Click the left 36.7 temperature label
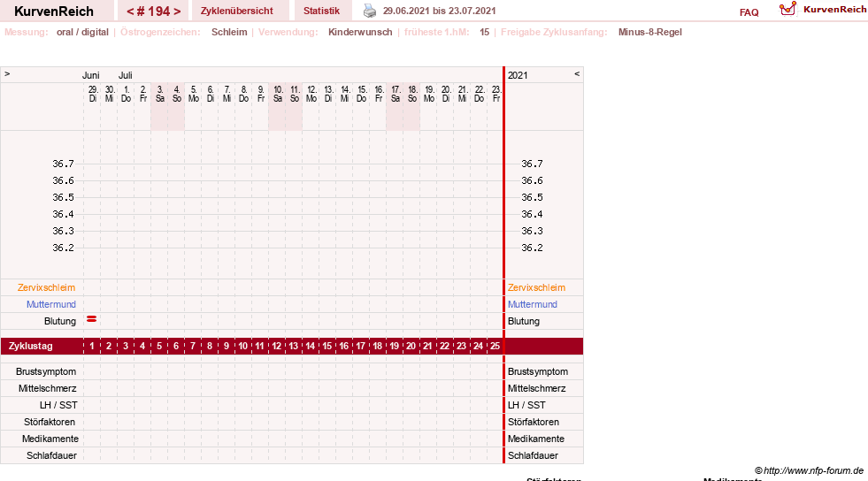 click(63, 164)
